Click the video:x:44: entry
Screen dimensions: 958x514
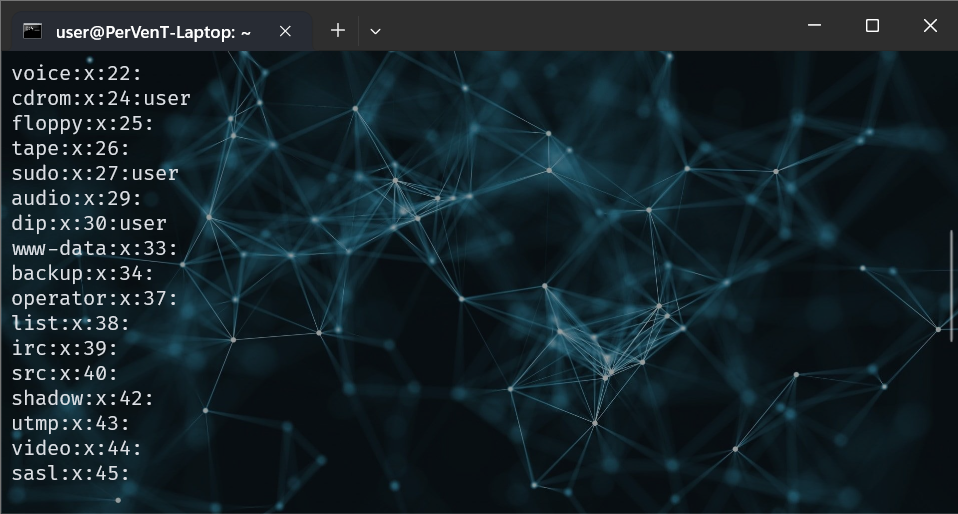77,448
